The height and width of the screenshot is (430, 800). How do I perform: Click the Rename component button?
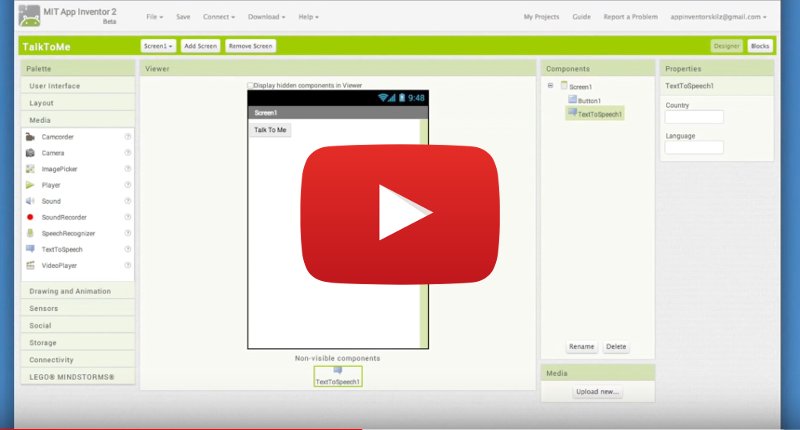pos(582,346)
